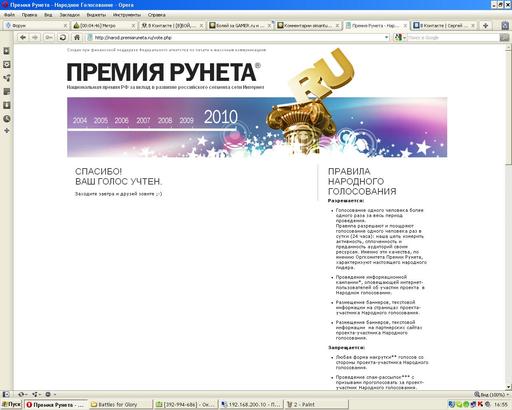Viewport: 512px width, 410px height.
Task: Open the Правка menu
Action: pos(29,15)
